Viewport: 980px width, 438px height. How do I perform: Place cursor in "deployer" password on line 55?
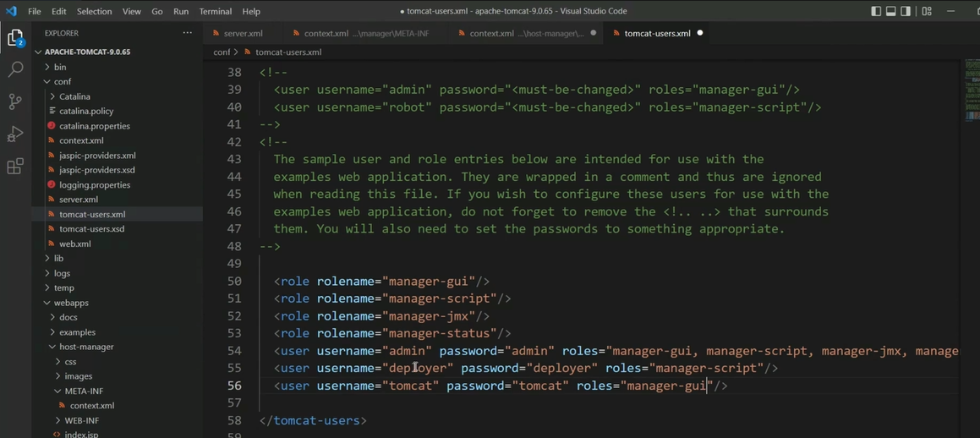point(562,369)
